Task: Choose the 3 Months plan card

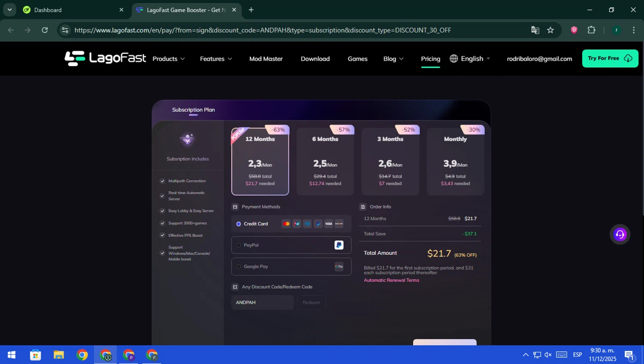Action: coord(390,162)
